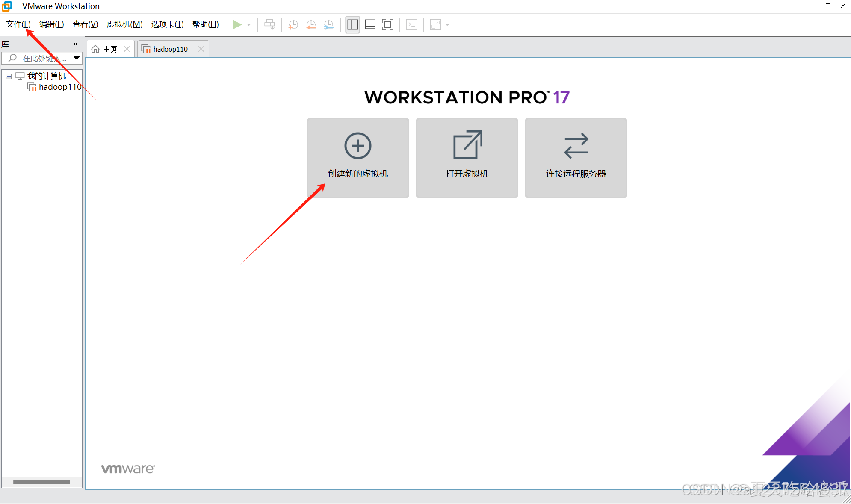Open the 查看(V) menu
Viewport: 851px width, 504px height.
(85, 24)
